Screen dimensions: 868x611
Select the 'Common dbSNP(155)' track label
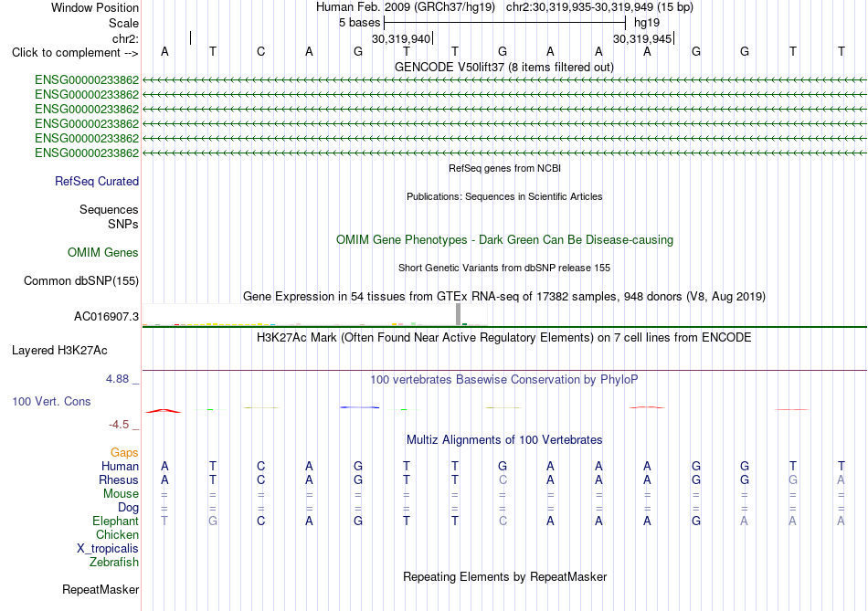pos(80,280)
